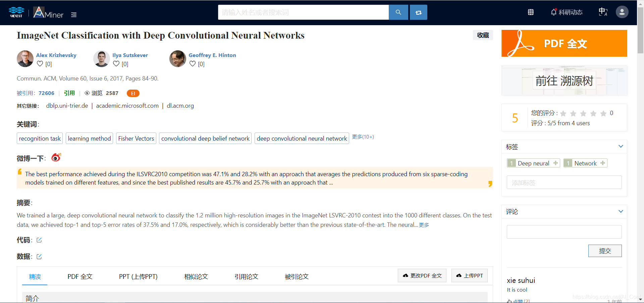644x303 pixels.
Task: Like Ilya Sutskever with heart icon
Action: tap(116, 63)
